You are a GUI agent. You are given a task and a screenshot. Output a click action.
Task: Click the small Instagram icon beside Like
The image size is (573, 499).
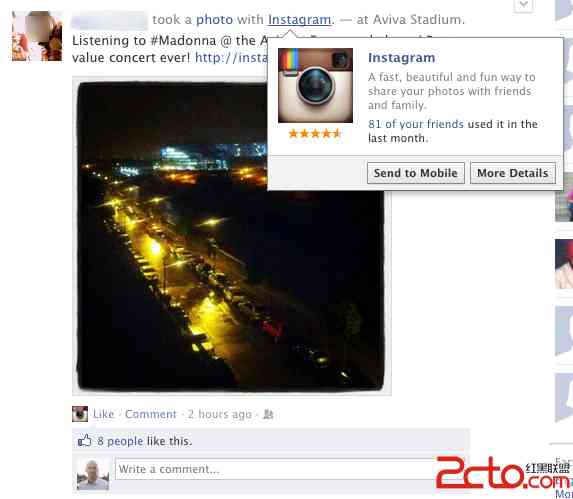click(x=80, y=414)
